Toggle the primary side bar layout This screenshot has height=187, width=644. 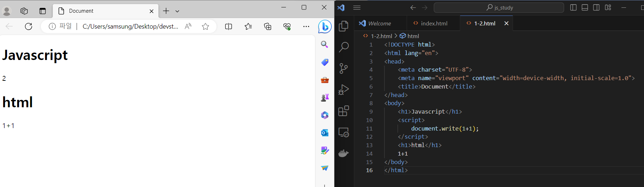[573, 7]
